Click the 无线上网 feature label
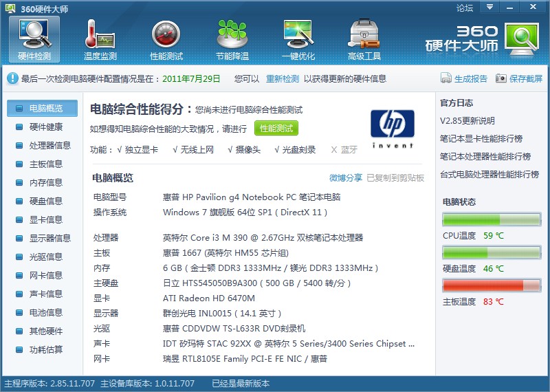This screenshot has height=392, width=550. point(197,150)
